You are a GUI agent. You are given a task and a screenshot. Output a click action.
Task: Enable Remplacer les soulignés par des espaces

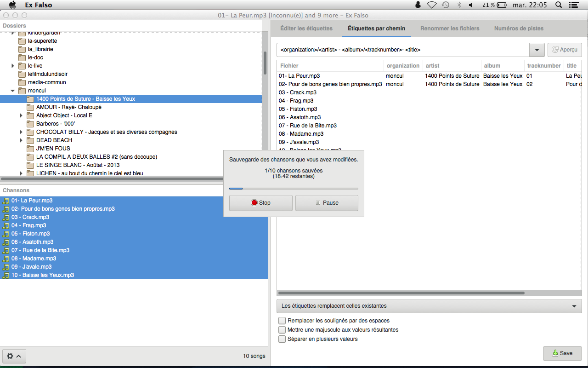282,321
